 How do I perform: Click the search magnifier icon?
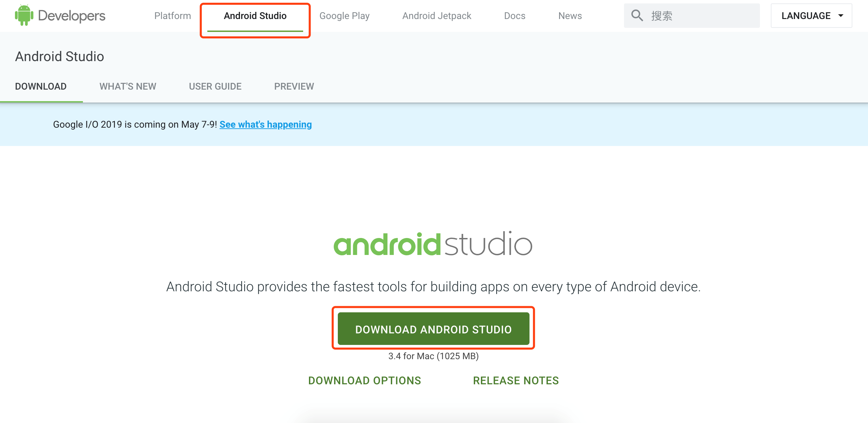tap(637, 16)
